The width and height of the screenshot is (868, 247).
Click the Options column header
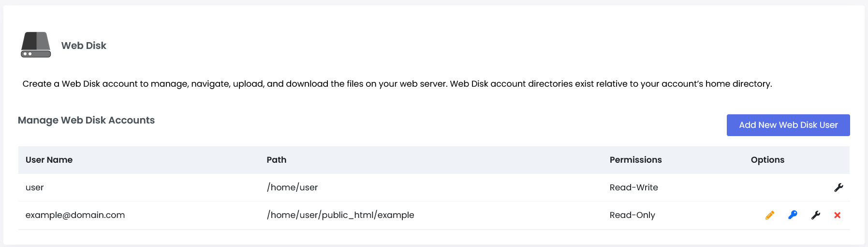767,160
